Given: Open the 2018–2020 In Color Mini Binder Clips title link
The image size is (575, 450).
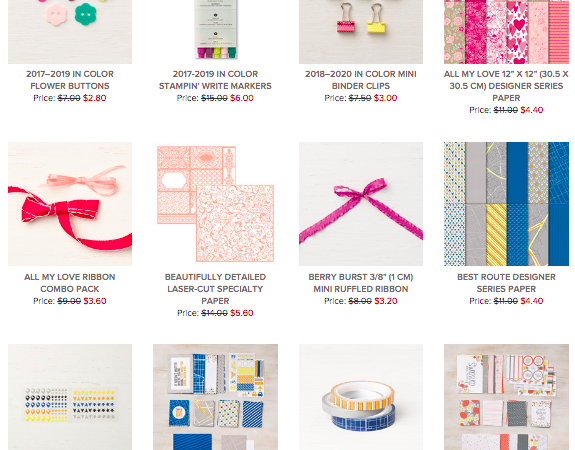Looking at the screenshot, I should click(361, 80).
